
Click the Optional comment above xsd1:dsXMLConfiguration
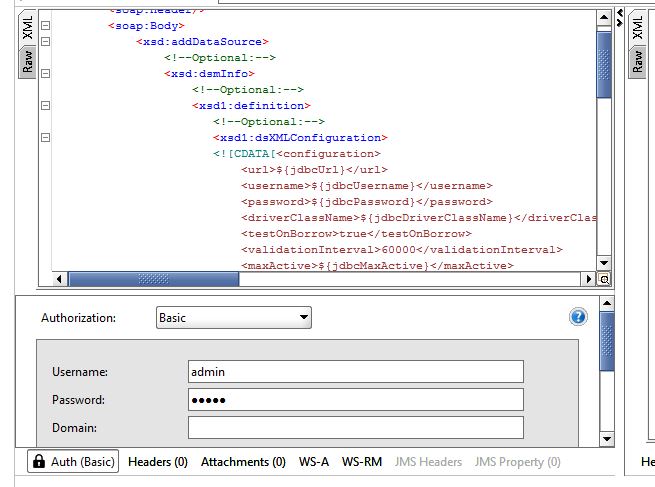point(269,122)
